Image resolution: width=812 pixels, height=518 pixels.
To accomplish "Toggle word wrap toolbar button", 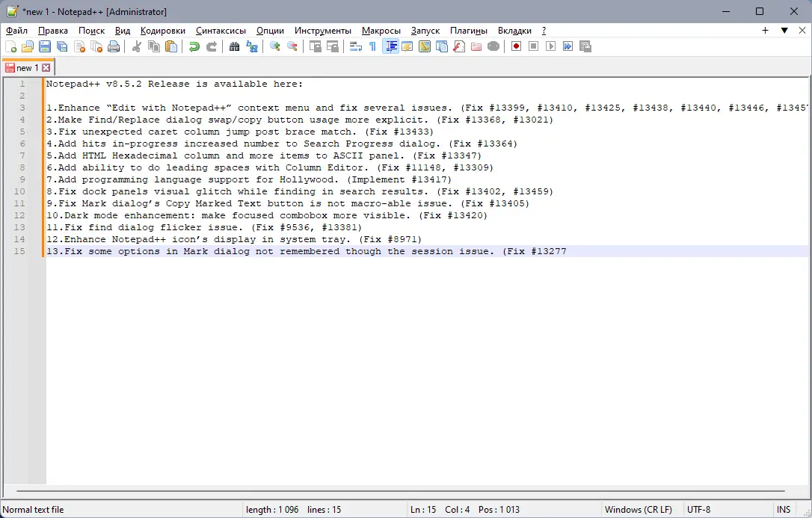I will pyautogui.click(x=355, y=46).
